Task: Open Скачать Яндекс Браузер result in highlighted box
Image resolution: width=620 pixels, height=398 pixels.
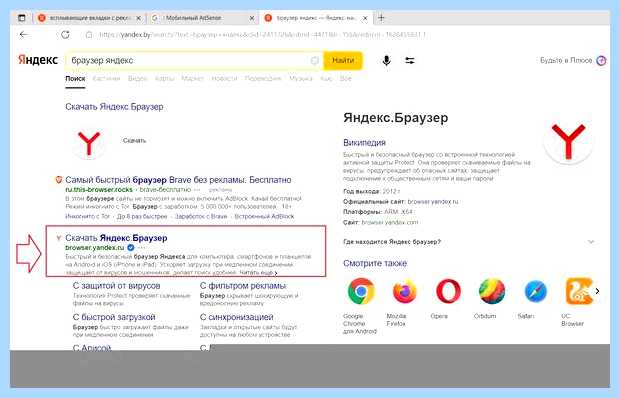Action: tap(116, 238)
